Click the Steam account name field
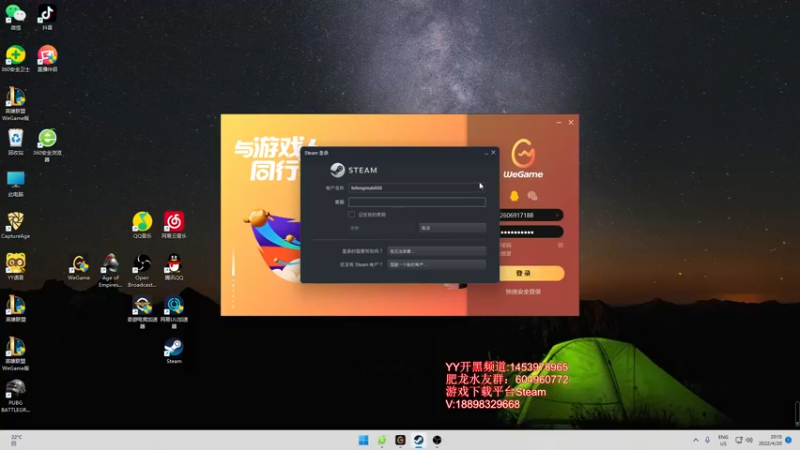The image size is (800, 450). [416, 188]
